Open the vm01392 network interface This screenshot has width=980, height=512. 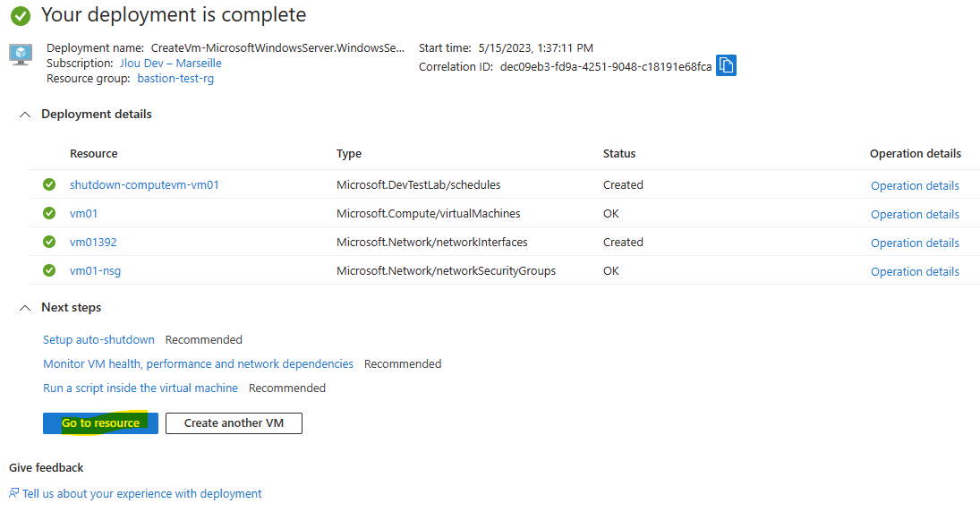pyautogui.click(x=93, y=243)
